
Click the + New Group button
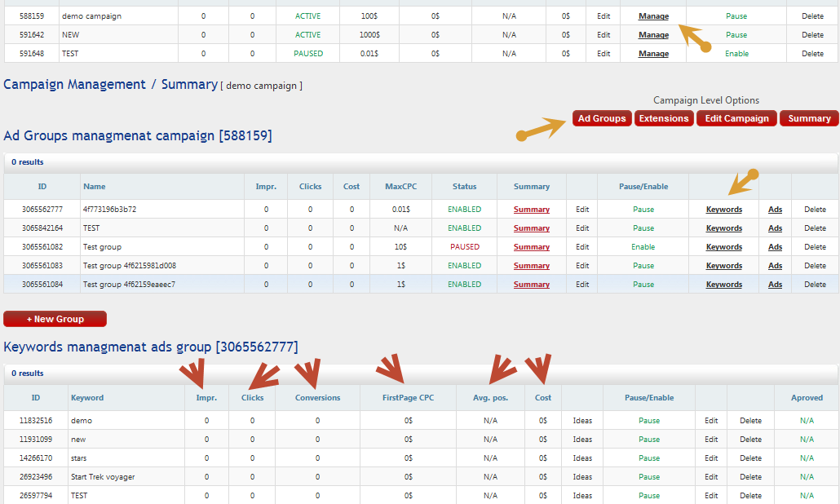(55, 319)
